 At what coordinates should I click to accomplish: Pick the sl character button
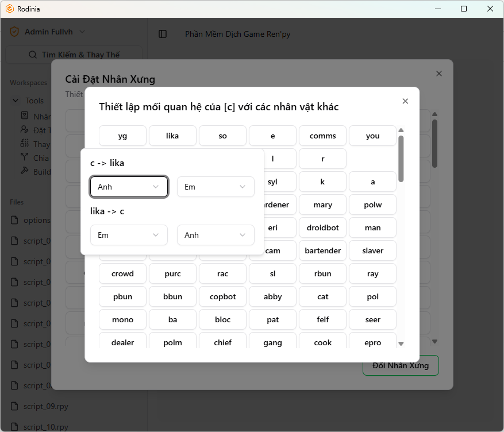[272, 273]
